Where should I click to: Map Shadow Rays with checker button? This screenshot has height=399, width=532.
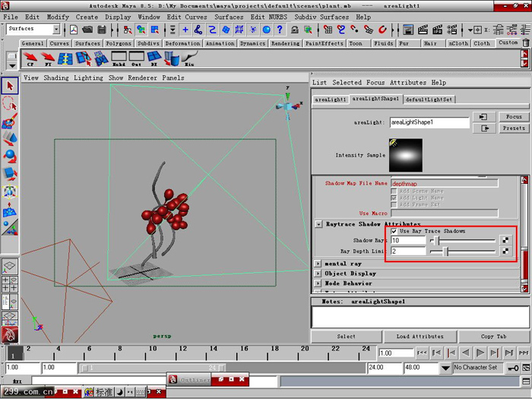pyautogui.click(x=505, y=240)
